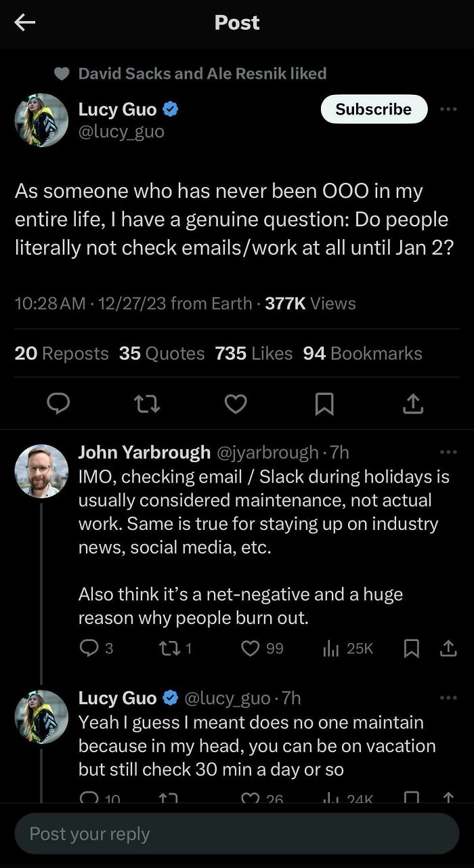Like the main post

(235, 404)
